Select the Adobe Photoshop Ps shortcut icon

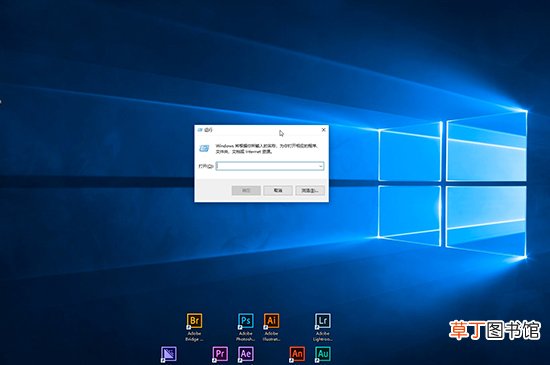click(x=246, y=321)
